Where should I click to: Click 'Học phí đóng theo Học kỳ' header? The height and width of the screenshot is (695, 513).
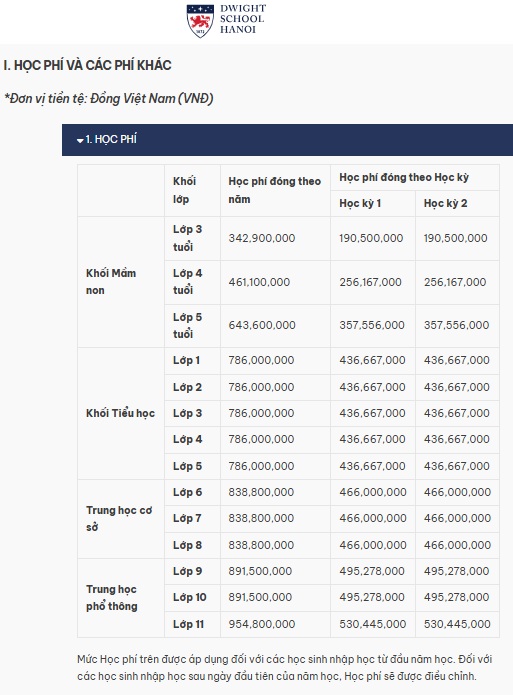click(403, 177)
